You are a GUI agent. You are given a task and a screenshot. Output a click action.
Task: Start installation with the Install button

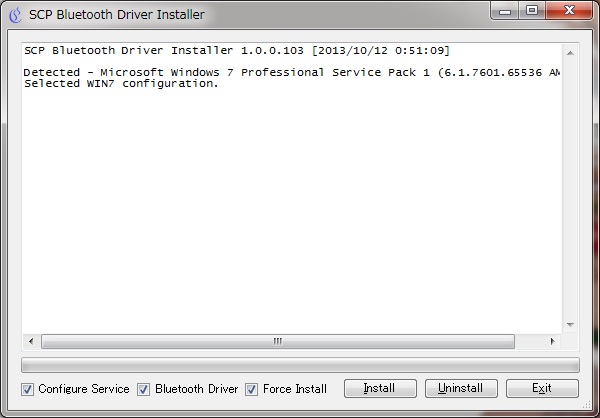click(x=380, y=389)
